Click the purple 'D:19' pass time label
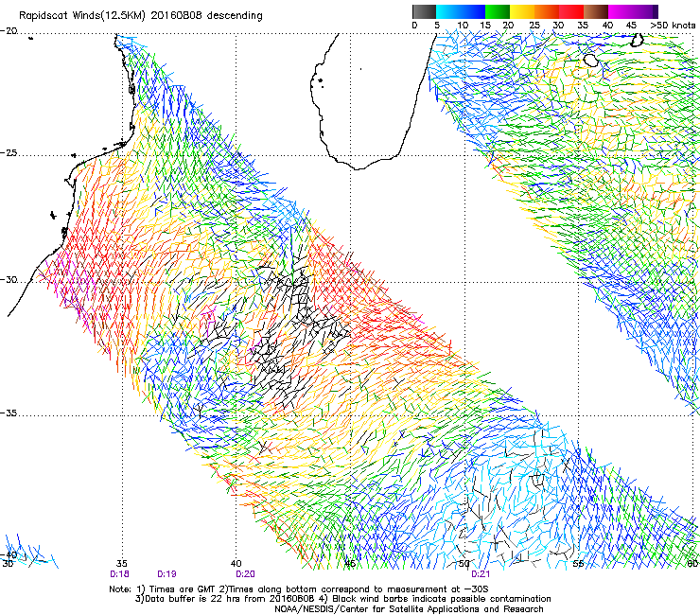The width and height of the screenshot is (700, 615). pos(167,574)
